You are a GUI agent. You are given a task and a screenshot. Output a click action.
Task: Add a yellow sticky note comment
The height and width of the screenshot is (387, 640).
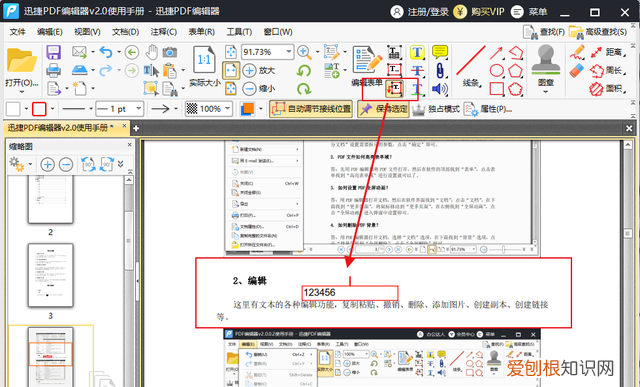(x=440, y=52)
